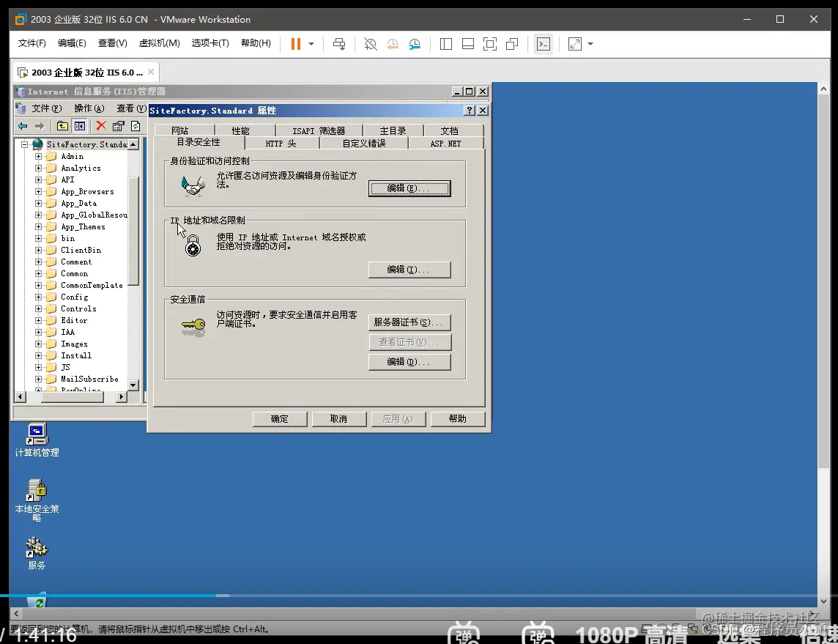Select the 2003 企业版 32位 IIS 6.0 VM tab
The image size is (838, 644).
tap(86, 72)
